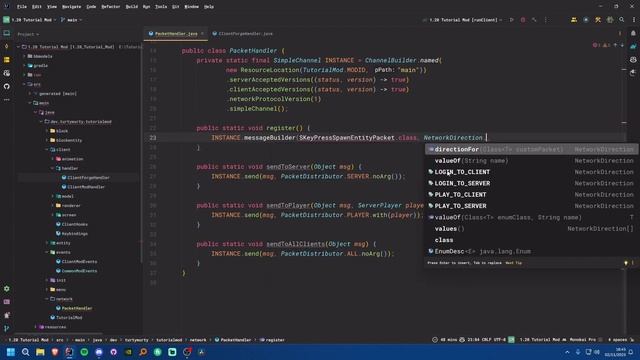Select PLAY_TO_SERVER completion suggestion

531,206
